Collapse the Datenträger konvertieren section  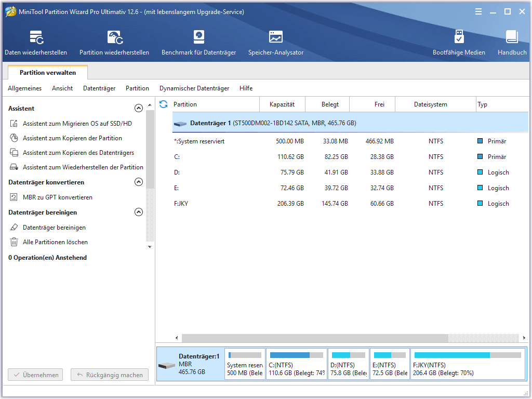(x=139, y=182)
